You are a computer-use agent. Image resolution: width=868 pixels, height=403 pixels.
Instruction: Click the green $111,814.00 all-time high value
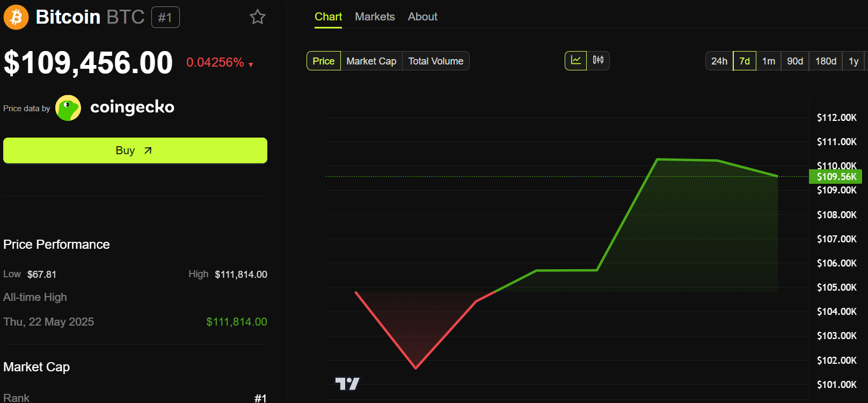(237, 322)
